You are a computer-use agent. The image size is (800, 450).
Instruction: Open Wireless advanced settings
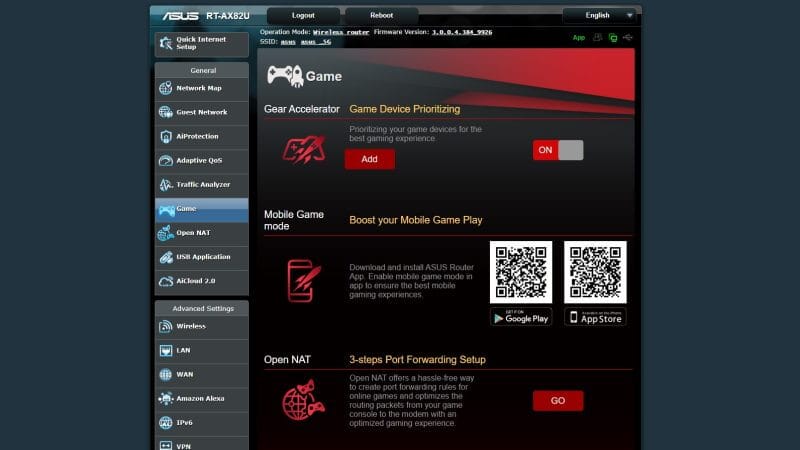(200, 326)
